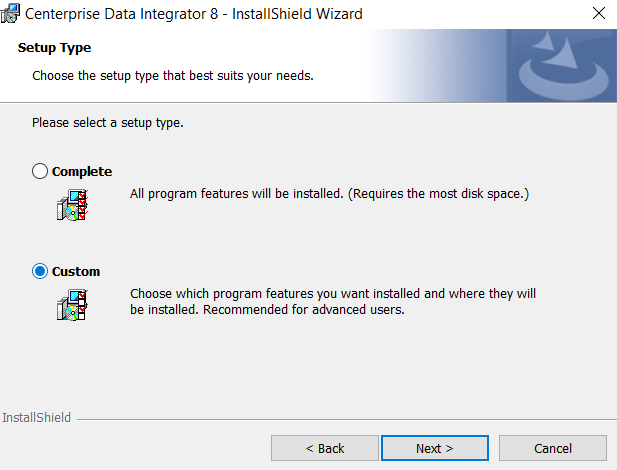617x470 pixels.
Task: Click the 'Choose the setup type' subtitle
Action: pyautogui.click(x=173, y=75)
